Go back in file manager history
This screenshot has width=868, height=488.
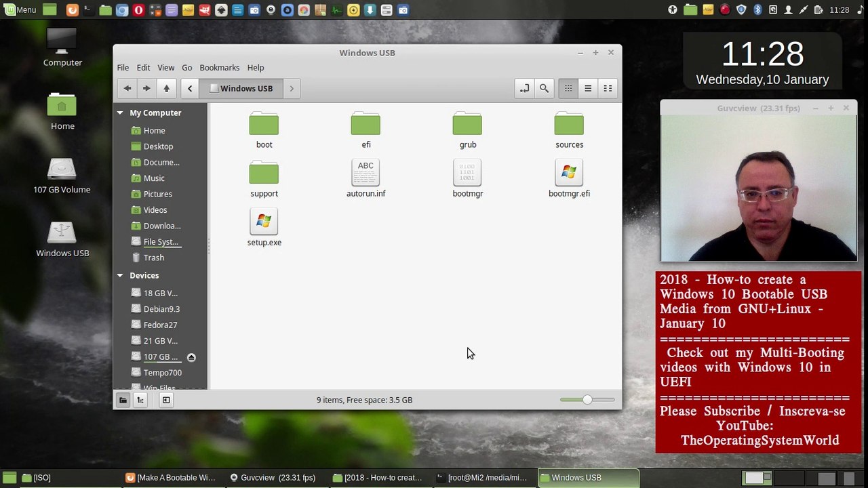pyautogui.click(x=127, y=88)
